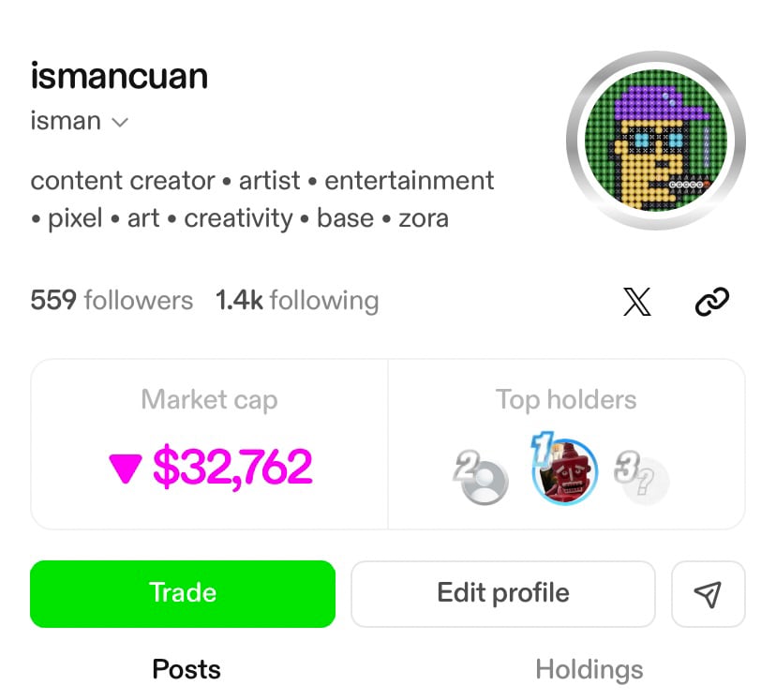Open the X (Twitter) profile link icon
Viewport: 776px width, 700px height.
637,302
